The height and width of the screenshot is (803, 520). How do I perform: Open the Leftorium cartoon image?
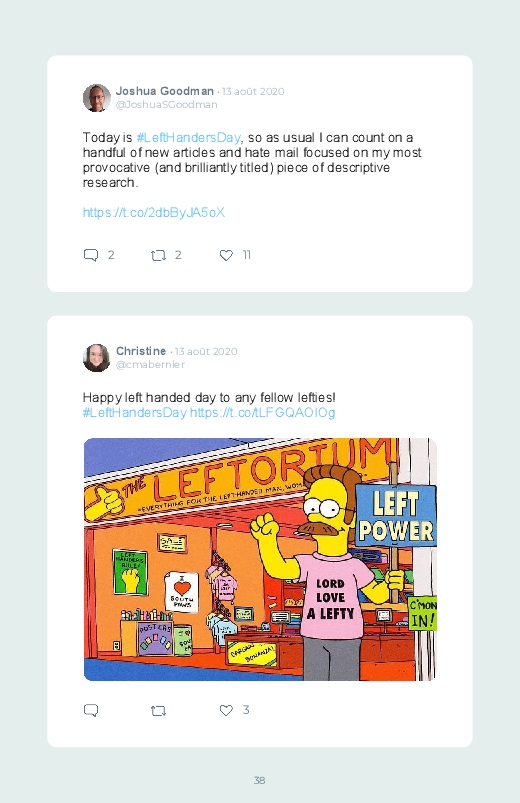tap(260, 559)
